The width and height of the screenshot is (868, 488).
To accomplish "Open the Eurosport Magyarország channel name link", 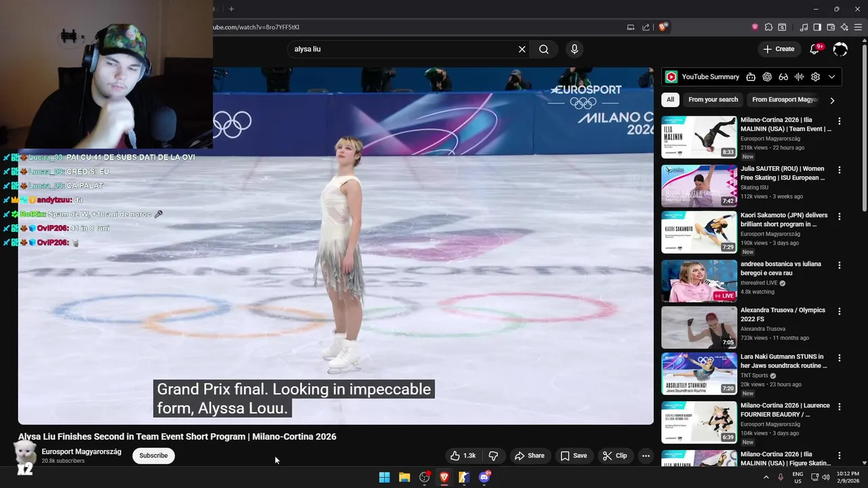I will click(81, 451).
